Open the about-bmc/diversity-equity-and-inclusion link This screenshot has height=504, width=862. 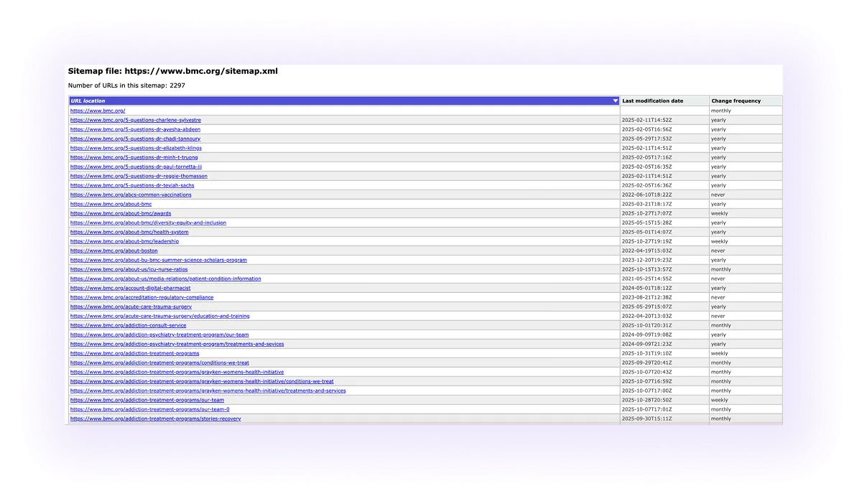(x=147, y=222)
